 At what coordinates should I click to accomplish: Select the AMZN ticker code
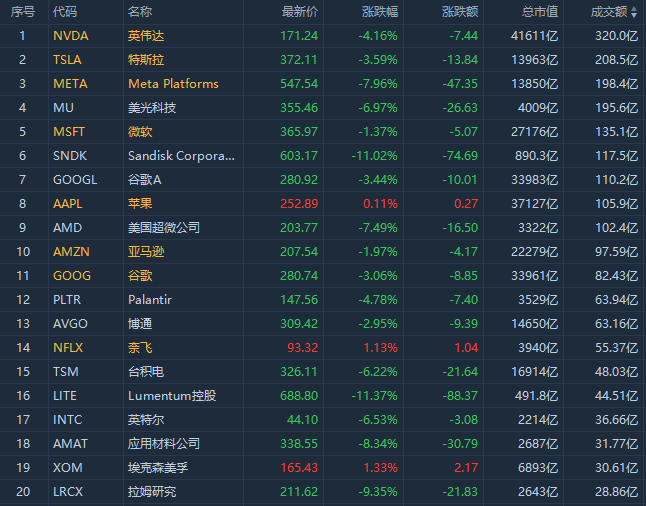71,251
